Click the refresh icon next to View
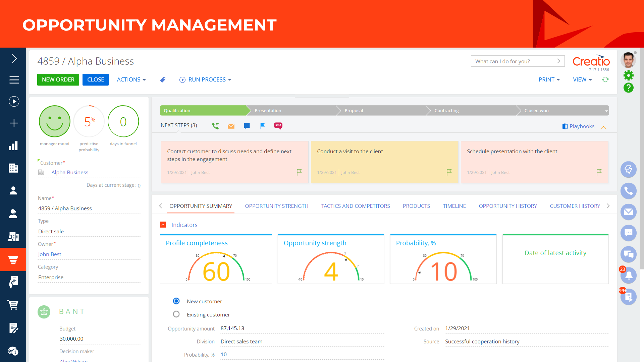Image resolution: width=644 pixels, height=362 pixels. (x=605, y=80)
